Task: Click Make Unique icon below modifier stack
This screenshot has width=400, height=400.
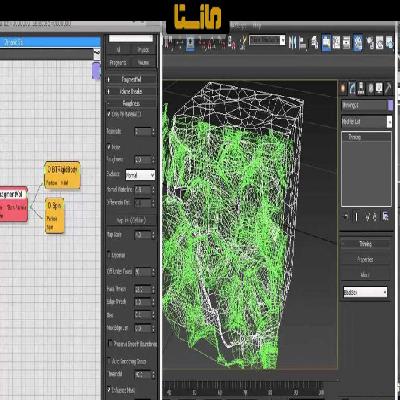Action: click(x=367, y=217)
